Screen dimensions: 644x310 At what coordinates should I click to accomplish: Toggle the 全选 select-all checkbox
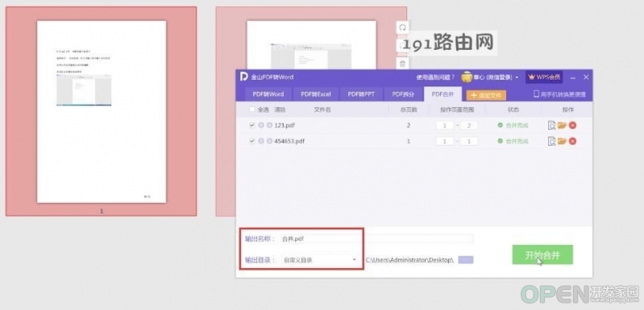coord(251,110)
